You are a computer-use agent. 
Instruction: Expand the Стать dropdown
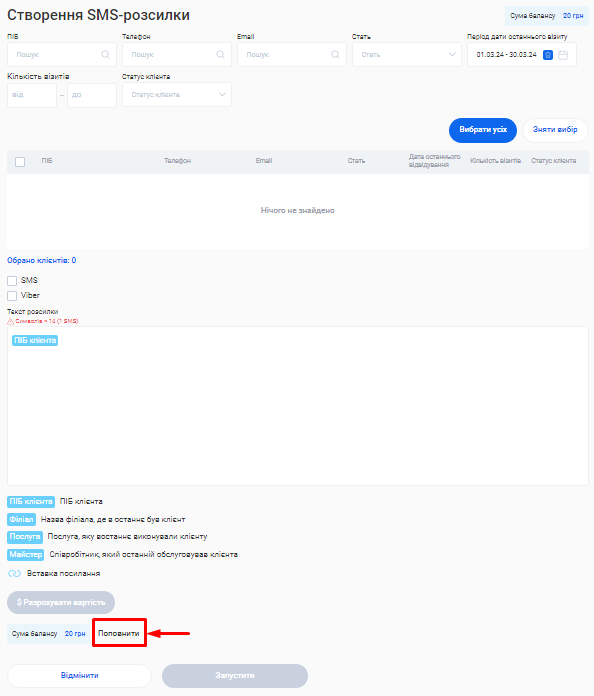pyautogui.click(x=407, y=55)
